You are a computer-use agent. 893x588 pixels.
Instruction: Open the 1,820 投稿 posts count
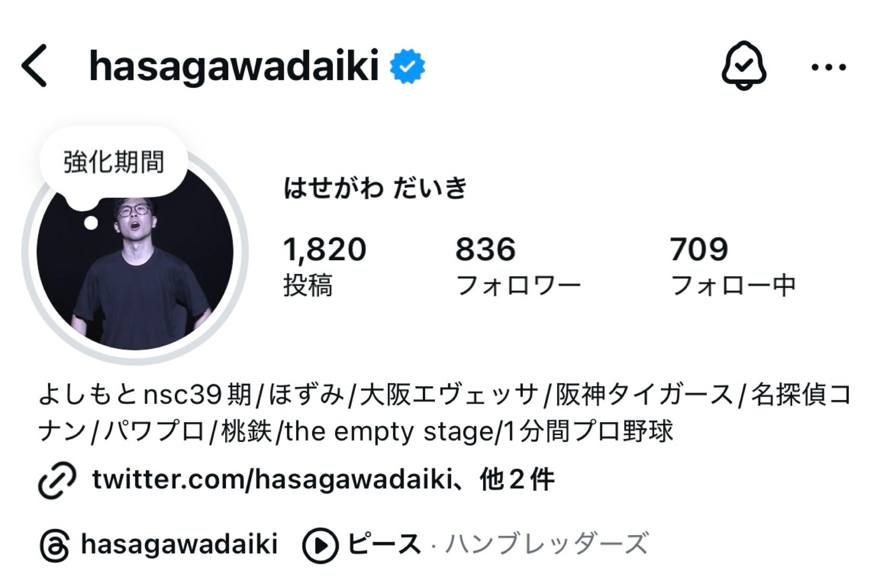325,266
